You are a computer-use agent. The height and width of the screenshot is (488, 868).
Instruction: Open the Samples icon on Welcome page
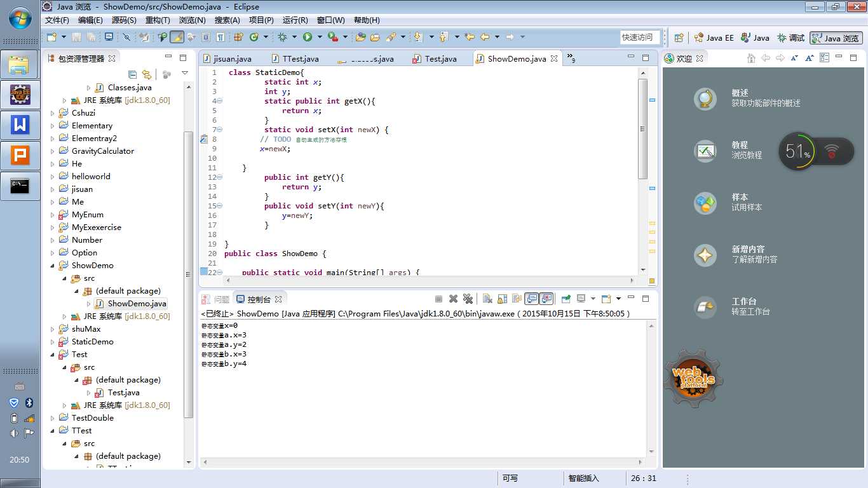point(705,203)
